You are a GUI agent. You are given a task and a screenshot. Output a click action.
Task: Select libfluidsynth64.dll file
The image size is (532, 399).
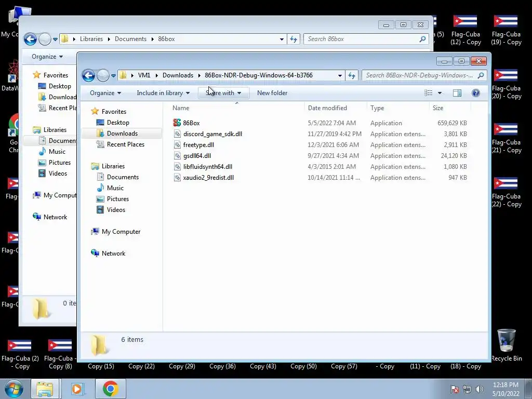tap(207, 167)
